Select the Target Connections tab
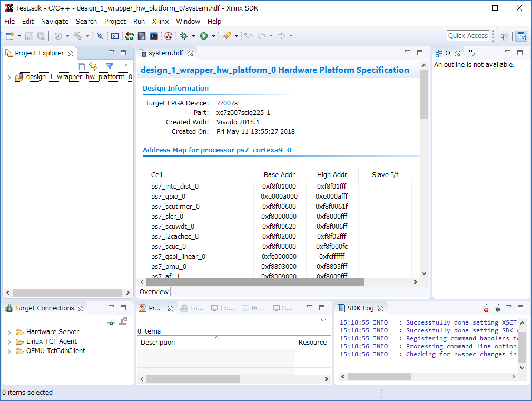The image size is (532, 401). click(44, 308)
